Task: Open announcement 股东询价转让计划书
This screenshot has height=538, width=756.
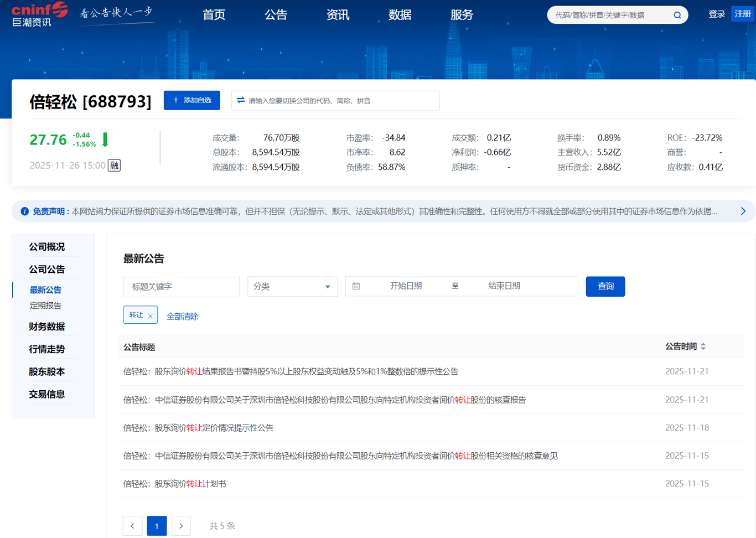Action: [174, 484]
